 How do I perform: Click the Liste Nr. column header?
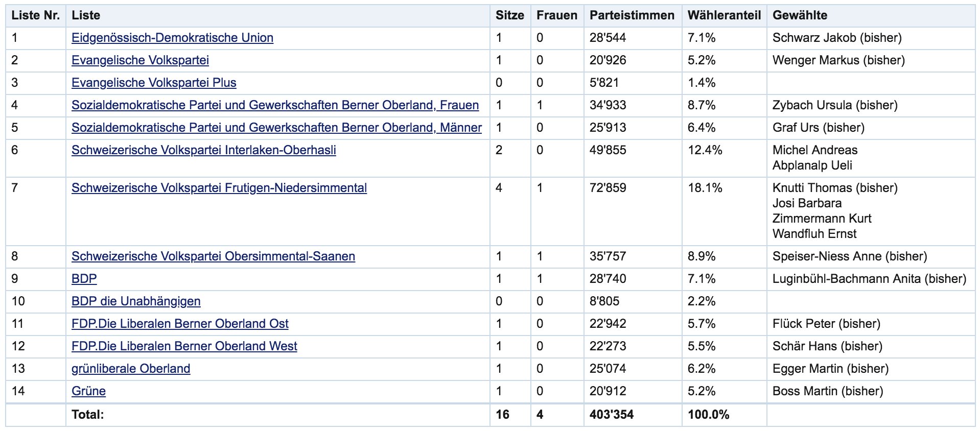(36, 15)
